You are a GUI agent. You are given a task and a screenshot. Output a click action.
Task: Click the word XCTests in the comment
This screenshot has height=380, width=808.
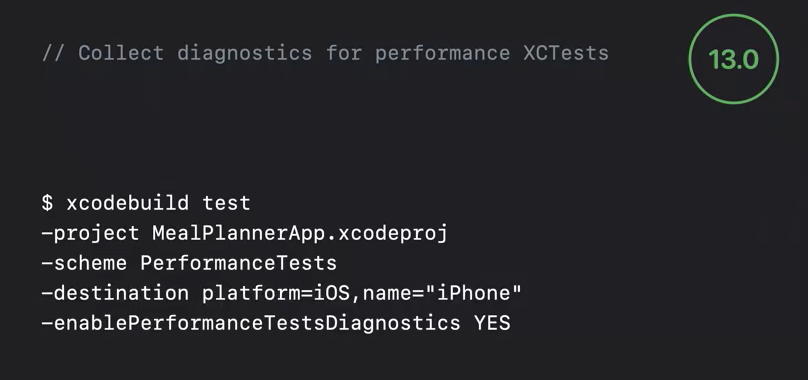click(566, 53)
